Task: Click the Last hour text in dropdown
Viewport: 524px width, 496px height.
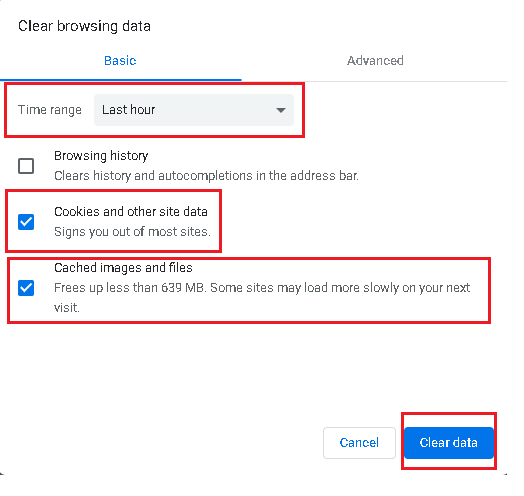Action: (x=129, y=110)
